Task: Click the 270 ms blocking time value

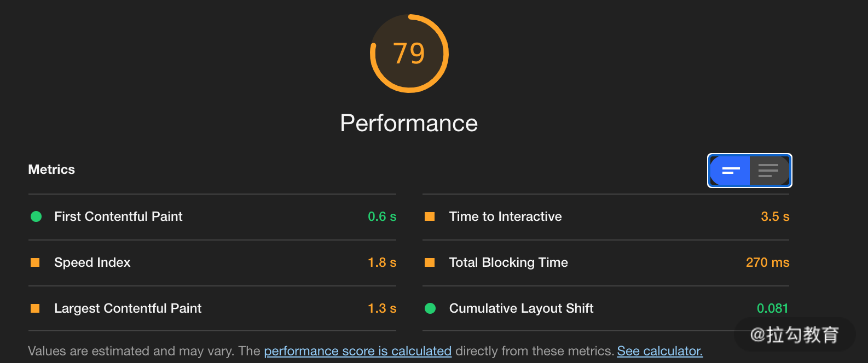Action: tap(767, 262)
